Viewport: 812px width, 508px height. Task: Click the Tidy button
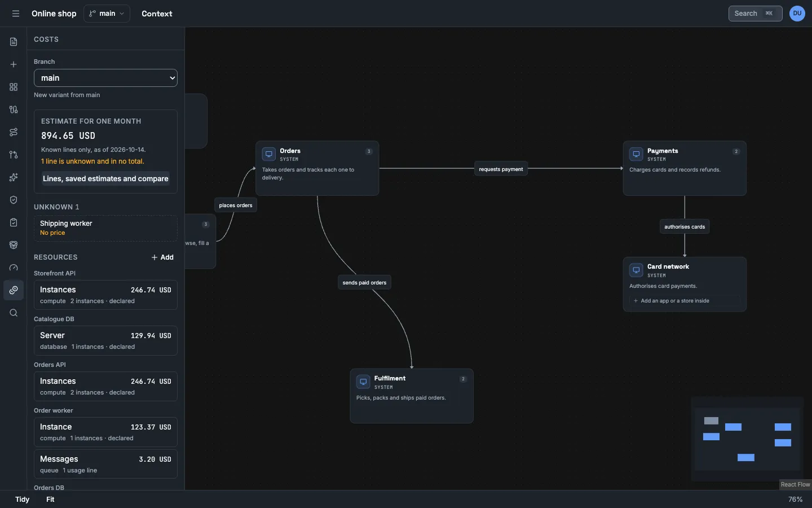click(23, 500)
